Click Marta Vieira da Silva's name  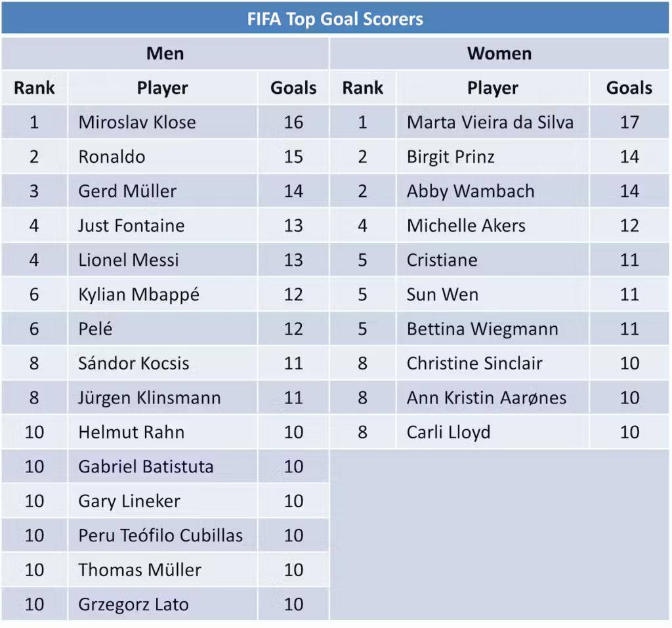pyautogui.click(x=490, y=122)
